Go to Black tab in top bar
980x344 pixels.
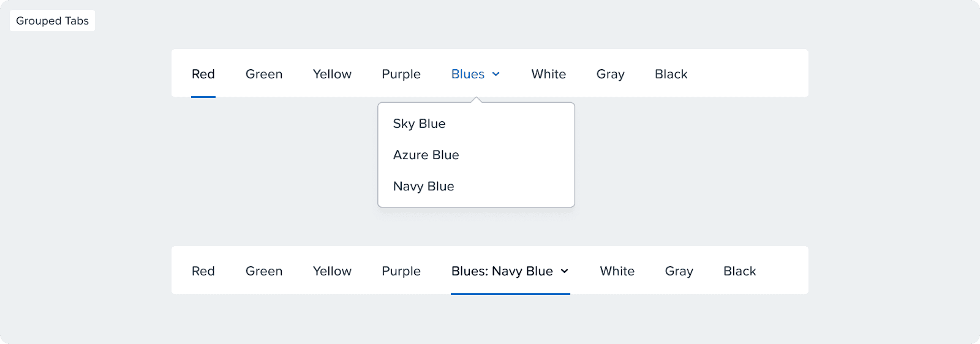point(671,74)
